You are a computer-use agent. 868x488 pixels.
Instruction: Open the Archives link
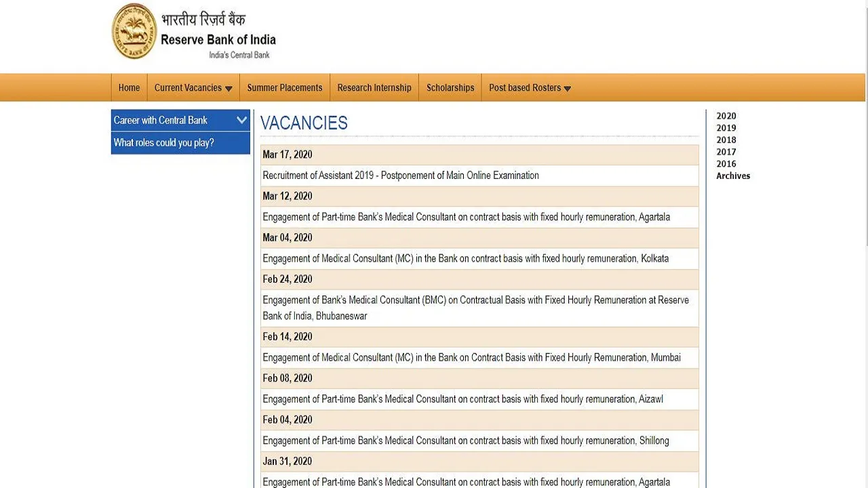pos(733,176)
